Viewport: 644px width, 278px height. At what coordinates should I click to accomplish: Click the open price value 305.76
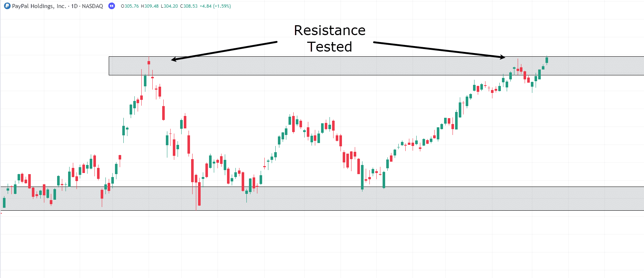tap(131, 6)
